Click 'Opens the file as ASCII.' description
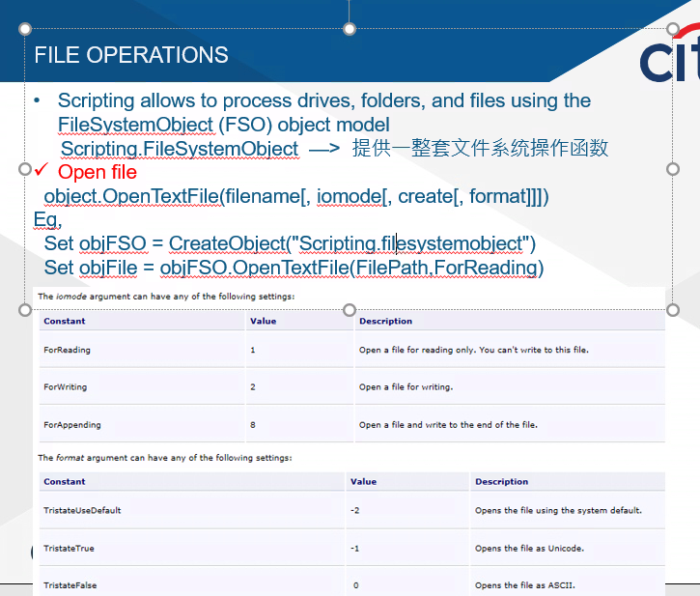 coord(525,585)
